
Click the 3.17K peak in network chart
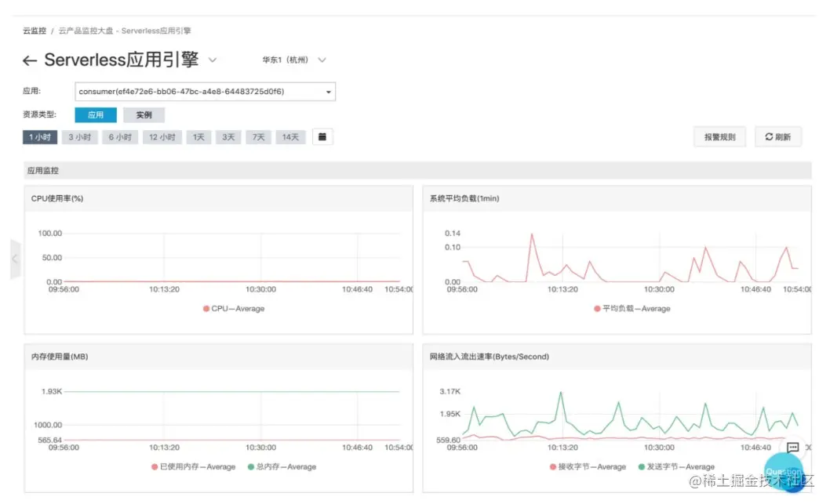pos(561,393)
